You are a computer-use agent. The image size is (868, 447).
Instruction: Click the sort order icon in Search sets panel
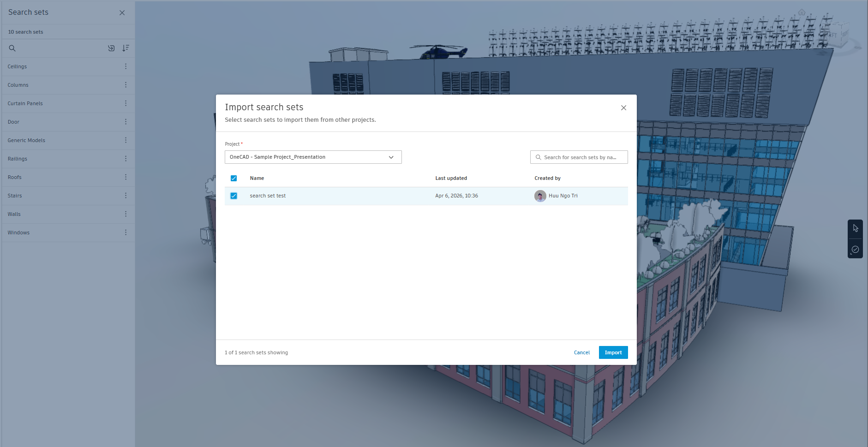pos(126,48)
